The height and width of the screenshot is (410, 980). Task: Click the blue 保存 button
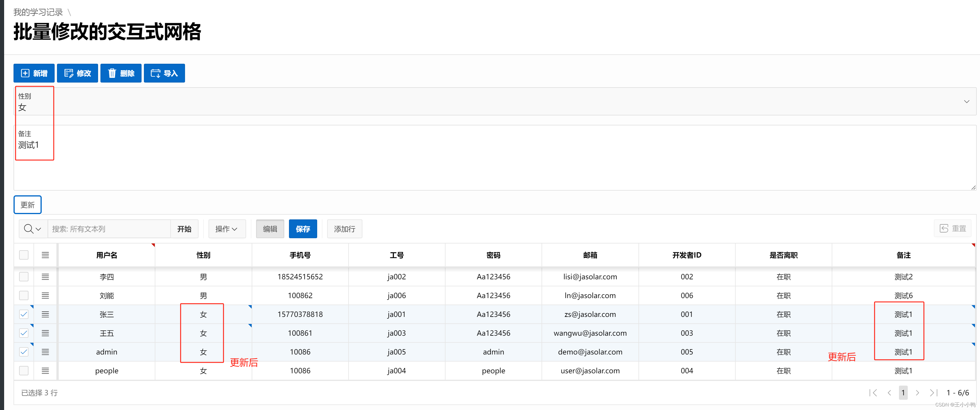(303, 229)
